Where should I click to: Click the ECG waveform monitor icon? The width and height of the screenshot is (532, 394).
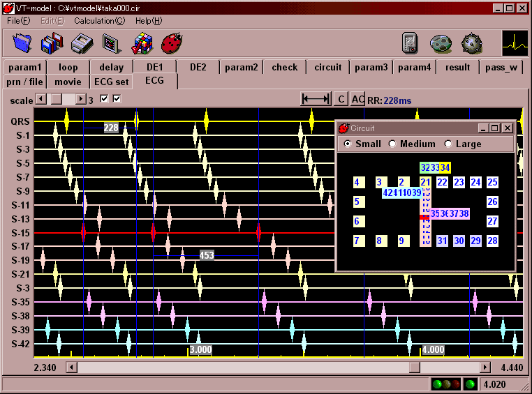click(515, 44)
